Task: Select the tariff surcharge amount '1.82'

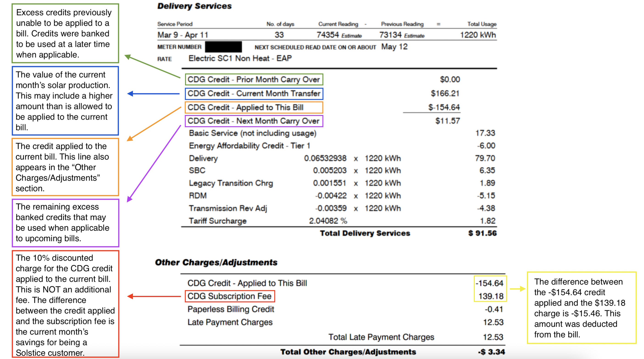Action: [x=488, y=221]
